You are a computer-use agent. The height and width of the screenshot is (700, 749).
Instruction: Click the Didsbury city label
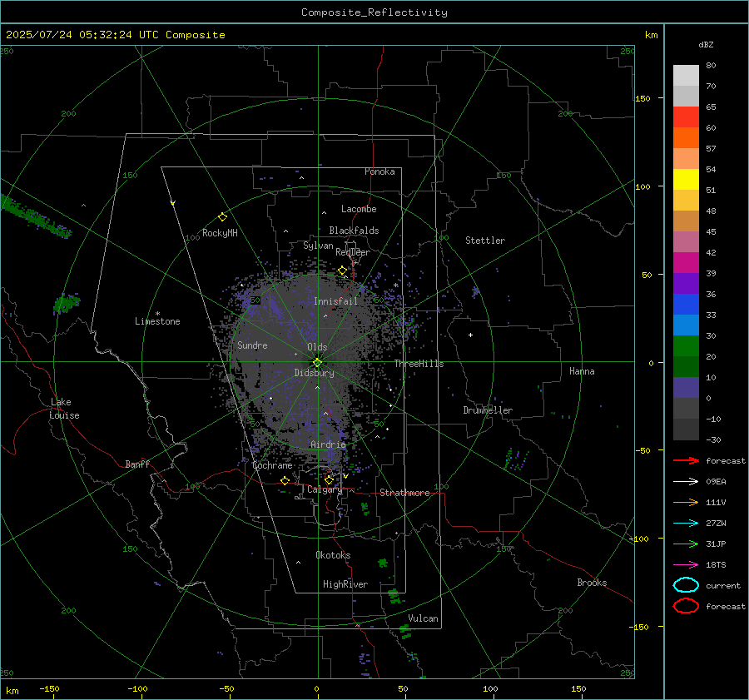(315, 373)
